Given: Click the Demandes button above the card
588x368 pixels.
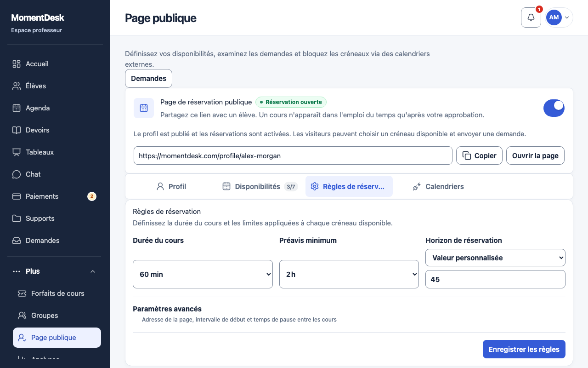Looking at the screenshot, I should [148, 78].
